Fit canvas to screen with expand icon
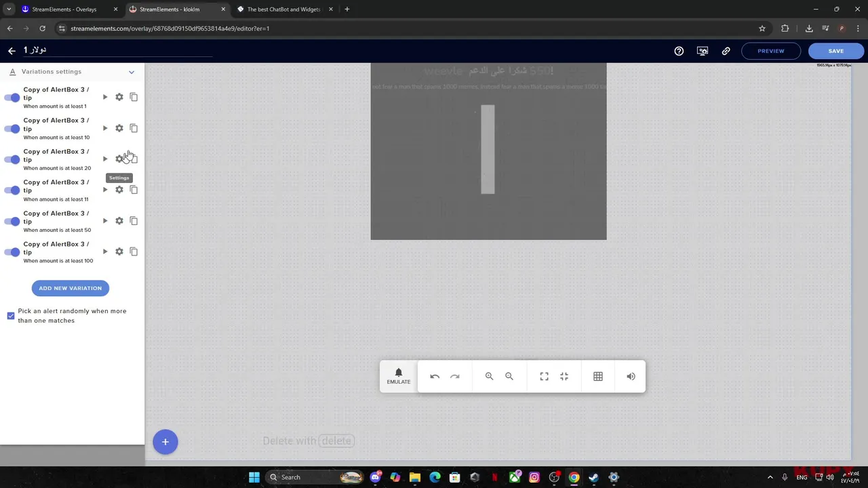 [x=544, y=376]
